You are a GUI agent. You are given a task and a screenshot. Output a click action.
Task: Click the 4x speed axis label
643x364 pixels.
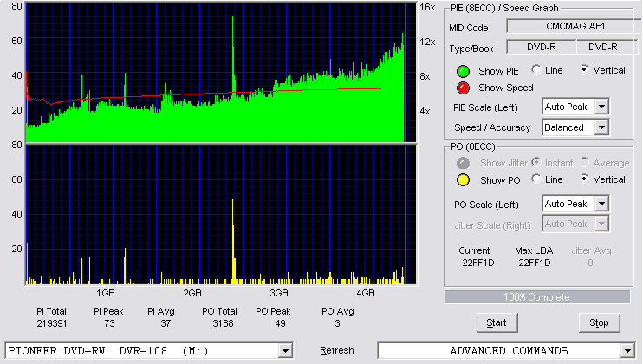(x=425, y=111)
